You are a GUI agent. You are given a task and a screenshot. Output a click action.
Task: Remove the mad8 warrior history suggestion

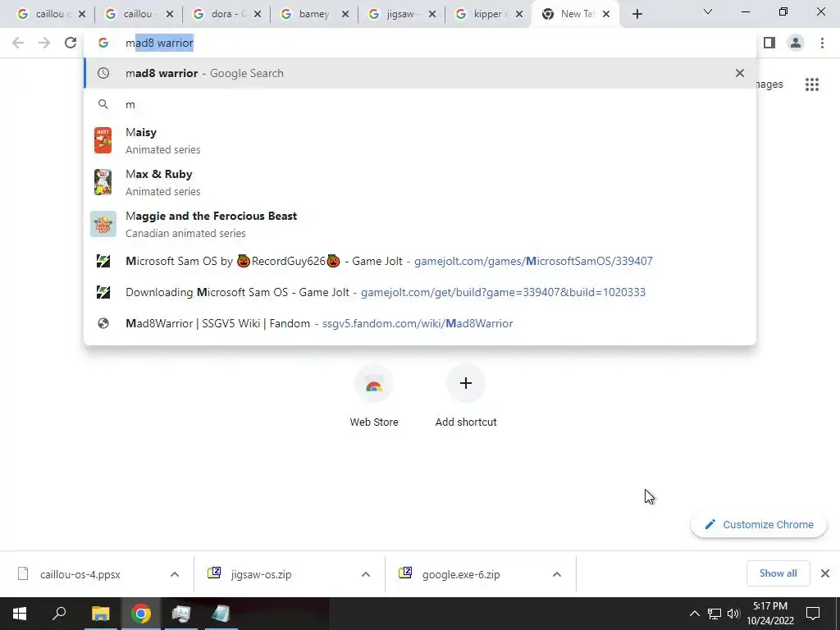point(740,73)
